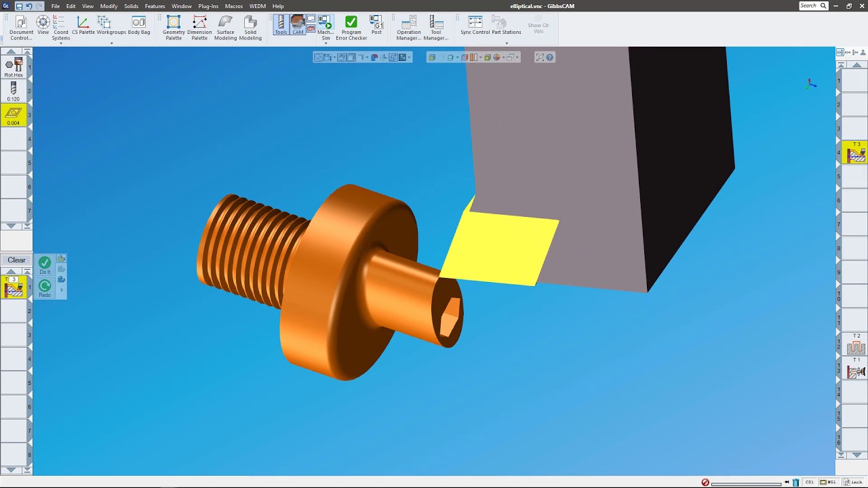The height and width of the screenshot is (488, 868).
Task: Open the Plug-Ins menu
Action: (208, 6)
